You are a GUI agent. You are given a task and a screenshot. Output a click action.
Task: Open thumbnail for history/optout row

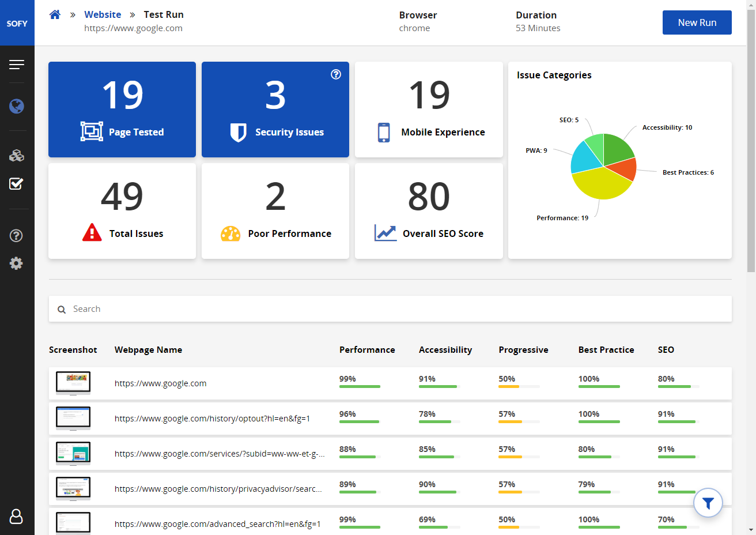(73, 419)
